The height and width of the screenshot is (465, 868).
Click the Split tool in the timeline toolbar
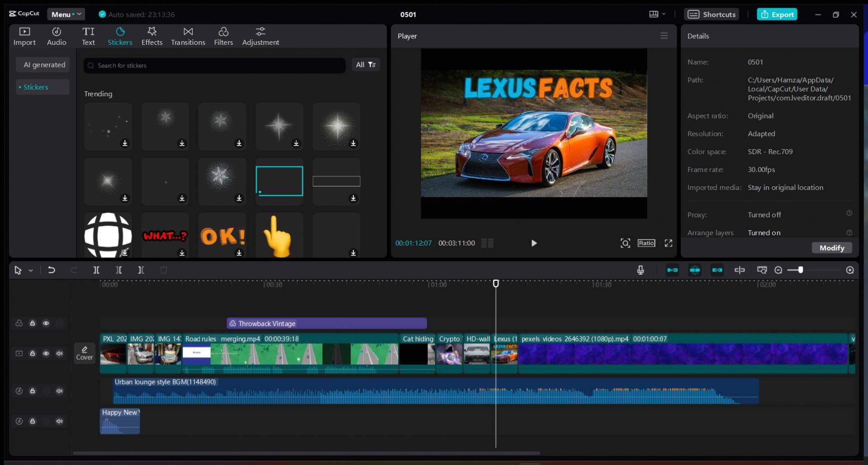(x=96, y=270)
